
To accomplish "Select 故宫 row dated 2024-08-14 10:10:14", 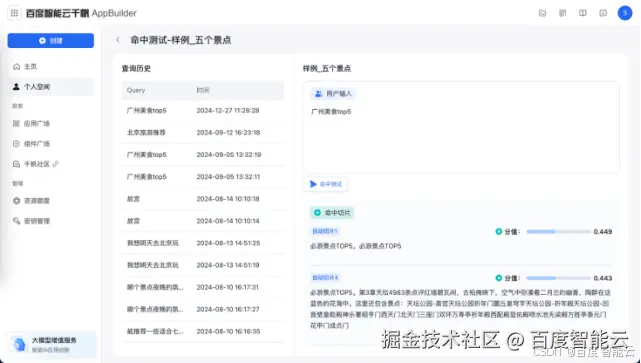I will [203, 221].
